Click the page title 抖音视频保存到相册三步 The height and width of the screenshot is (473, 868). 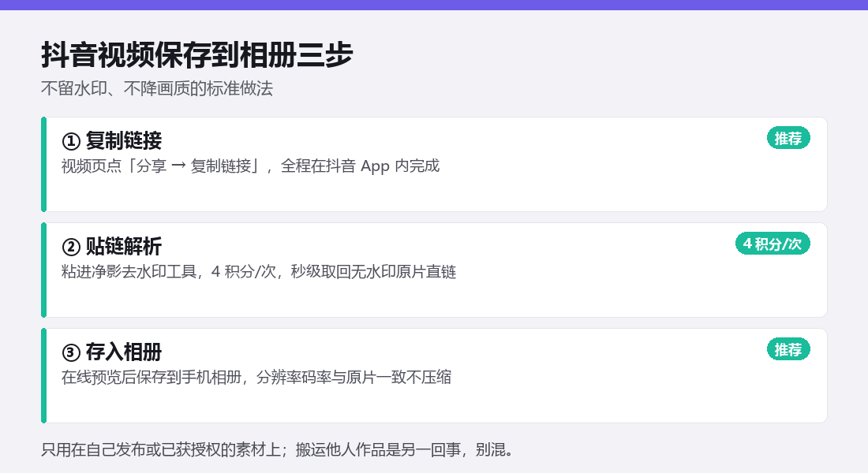(x=196, y=54)
